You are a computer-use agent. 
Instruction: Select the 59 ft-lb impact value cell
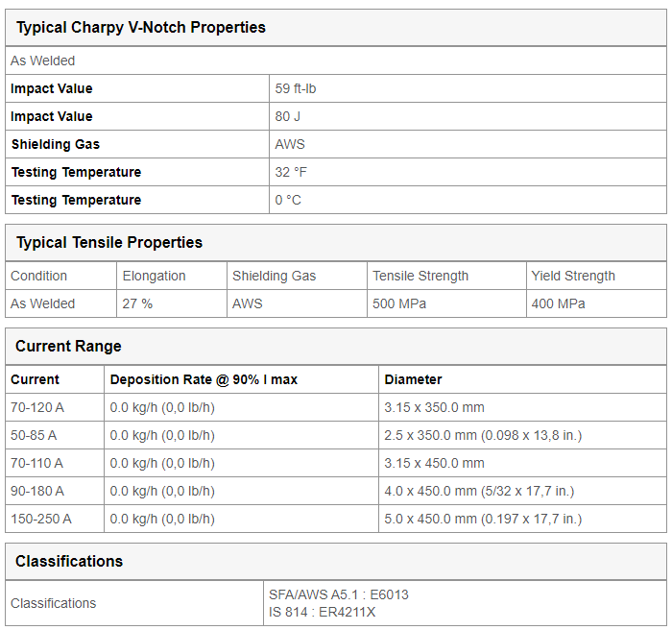(x=468, y=88)
